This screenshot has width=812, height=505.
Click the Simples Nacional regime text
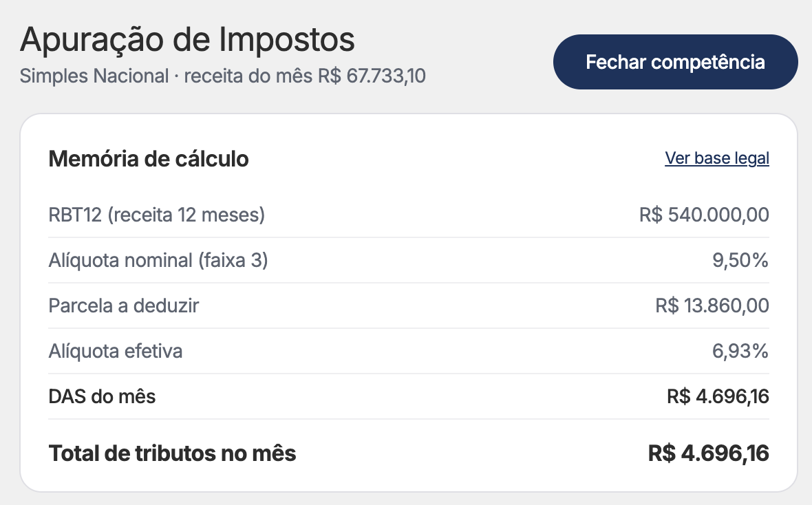(94, 76)
